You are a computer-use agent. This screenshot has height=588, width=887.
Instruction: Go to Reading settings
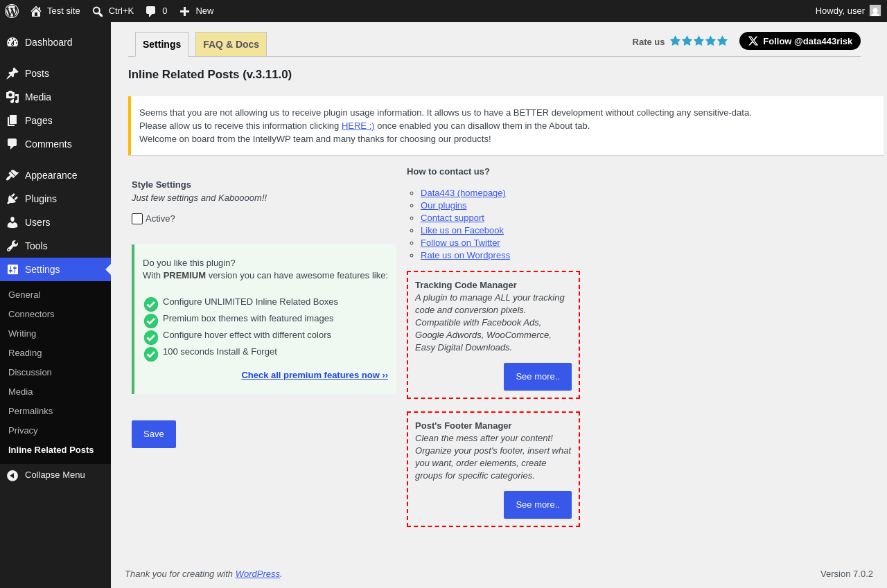click(25, 353)
